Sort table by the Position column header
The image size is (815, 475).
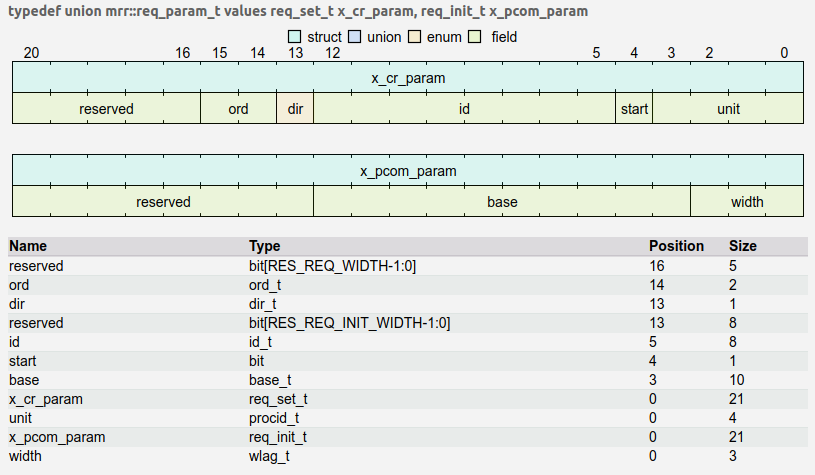pyautogui.click(x=677, y=246)
